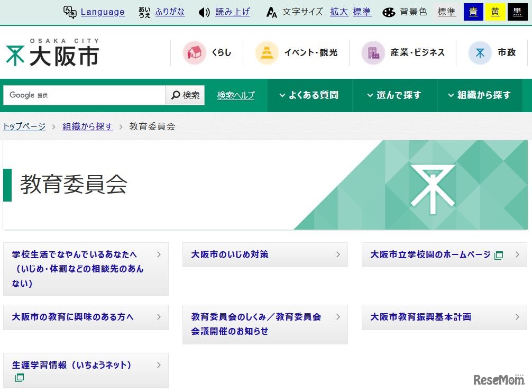Open 産業・ビジネス via the building icon

pos(373,52)
